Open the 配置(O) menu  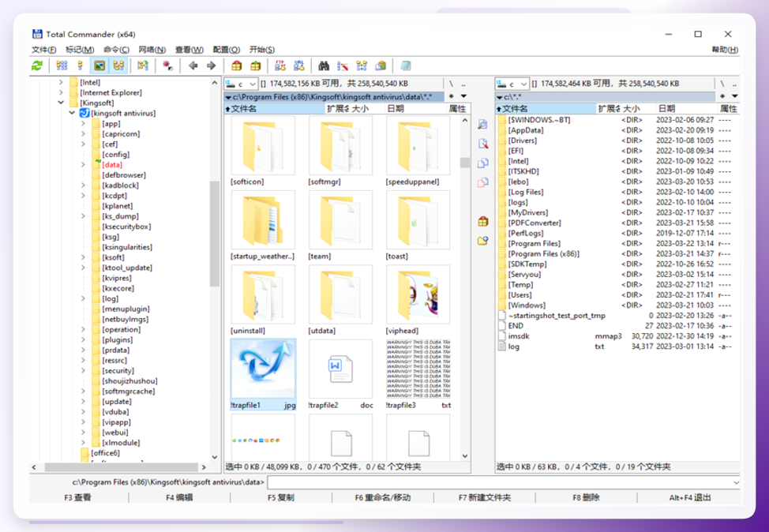[x=226, y=50]
